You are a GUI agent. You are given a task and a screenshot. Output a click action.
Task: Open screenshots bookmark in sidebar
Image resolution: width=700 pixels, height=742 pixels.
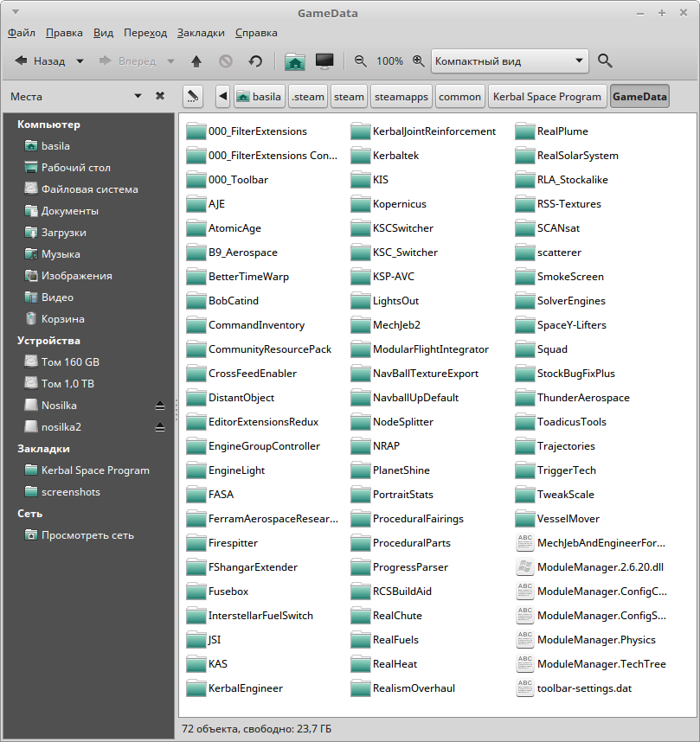pos(62,492)
